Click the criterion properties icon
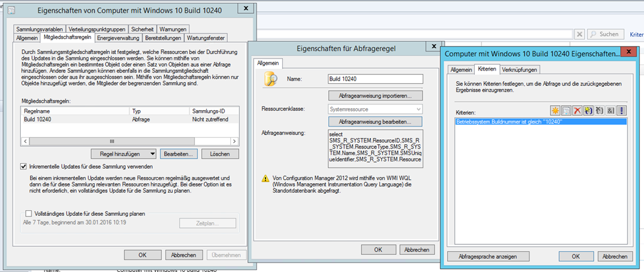This screenshot has height=272, width=644. 567,110
